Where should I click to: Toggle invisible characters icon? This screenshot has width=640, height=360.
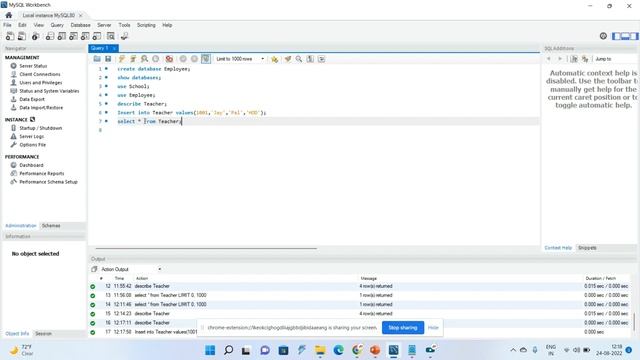tap(310, 59)
